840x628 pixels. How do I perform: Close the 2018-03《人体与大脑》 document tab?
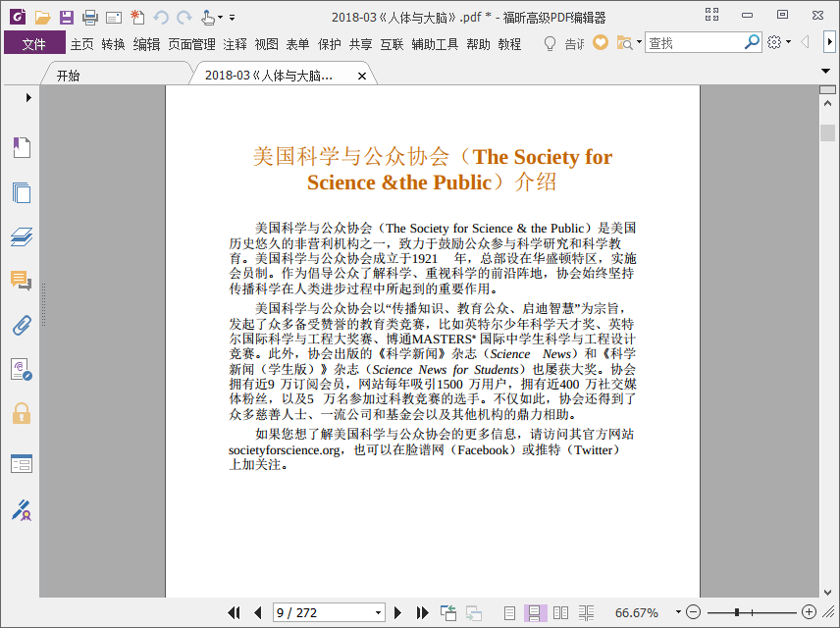(362, 77)
